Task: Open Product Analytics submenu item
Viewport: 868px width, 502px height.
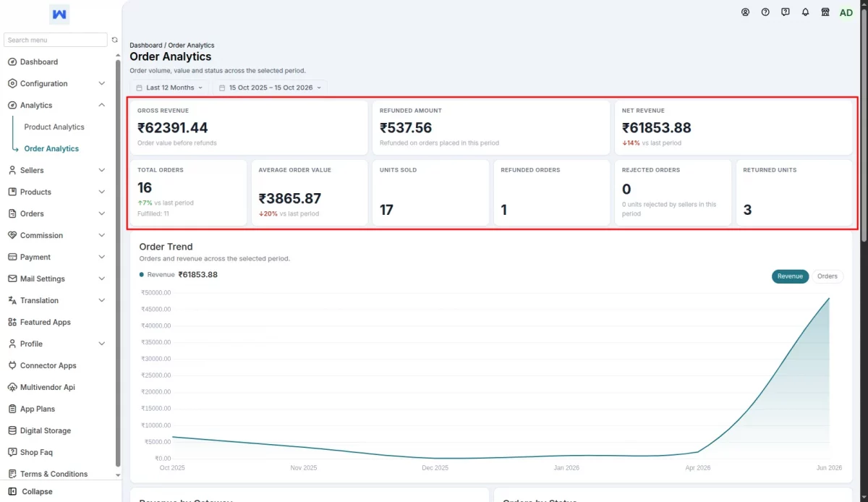Action: click(x=54, y=127)
